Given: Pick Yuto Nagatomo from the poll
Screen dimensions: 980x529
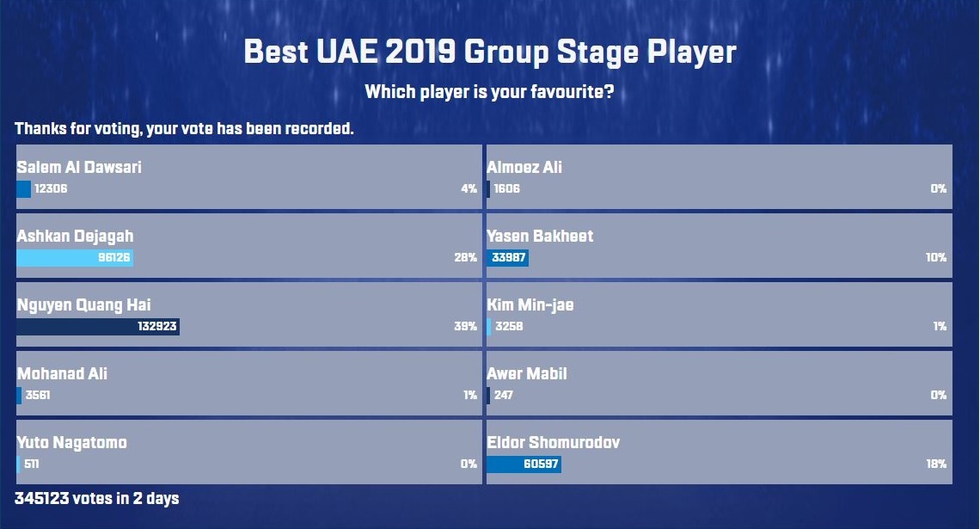Looking at the screenshot, I should click(x=72, y=443).
